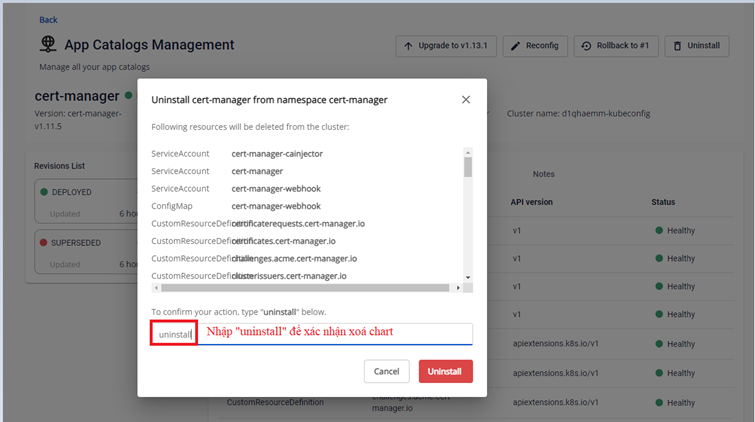Go Back via the Back link
This screenshot has height=422, width=755.
[48, 20]
